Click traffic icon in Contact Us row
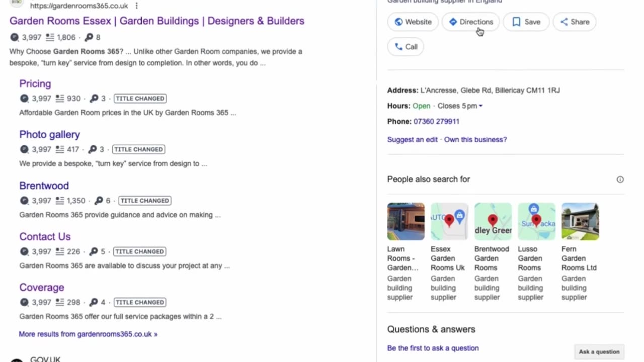Screen dimensions: 644x362 coord(24,251)
